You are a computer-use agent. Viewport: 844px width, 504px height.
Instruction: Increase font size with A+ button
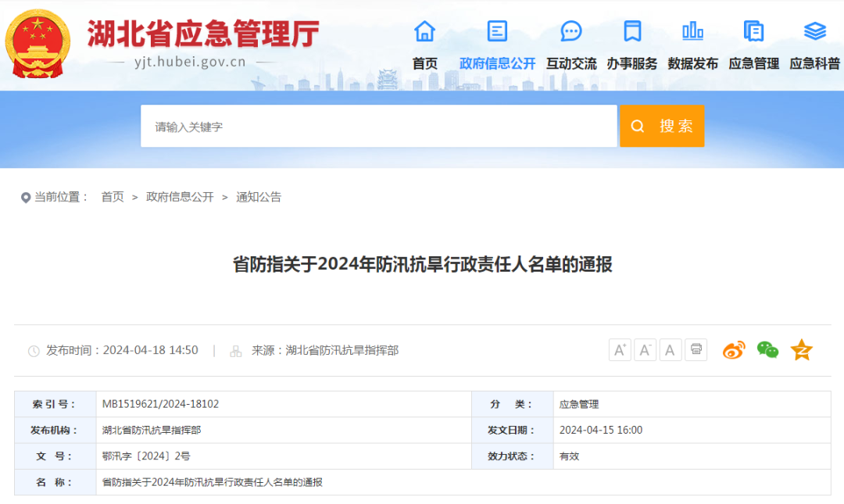pyautogui.click(x=620, y=349)
